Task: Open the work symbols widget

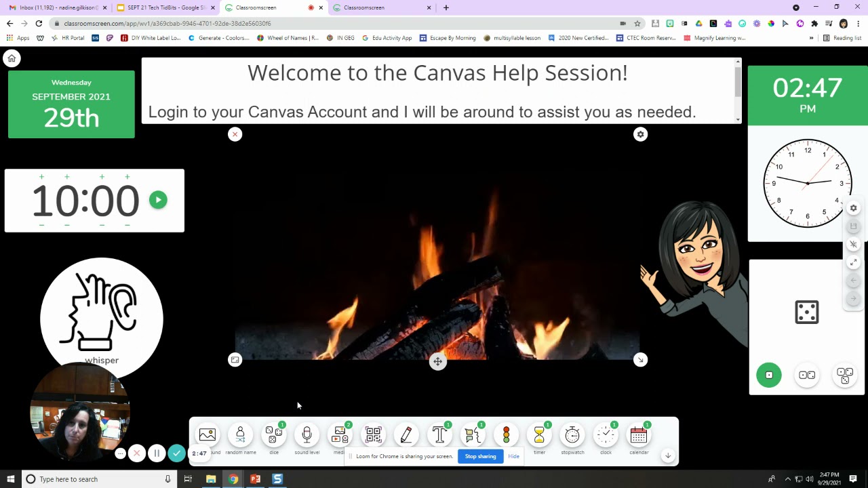Action: (x=473, y=435)
